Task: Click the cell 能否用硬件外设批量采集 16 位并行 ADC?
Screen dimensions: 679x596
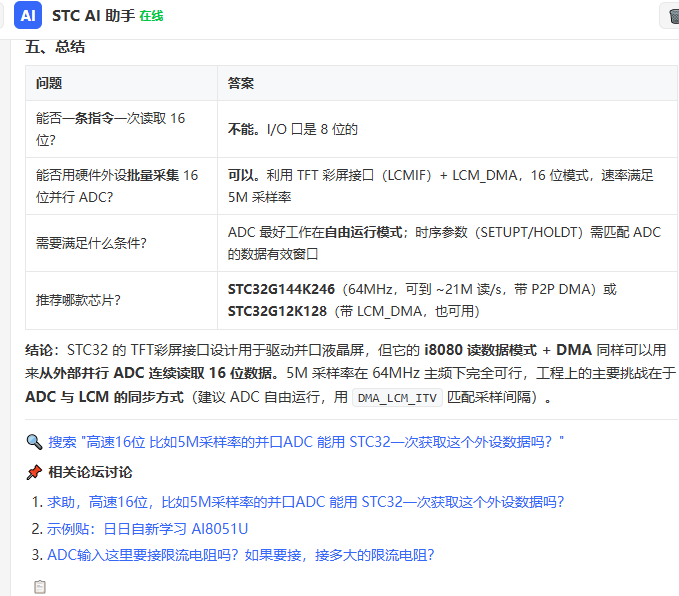Action: coord(121,186)
